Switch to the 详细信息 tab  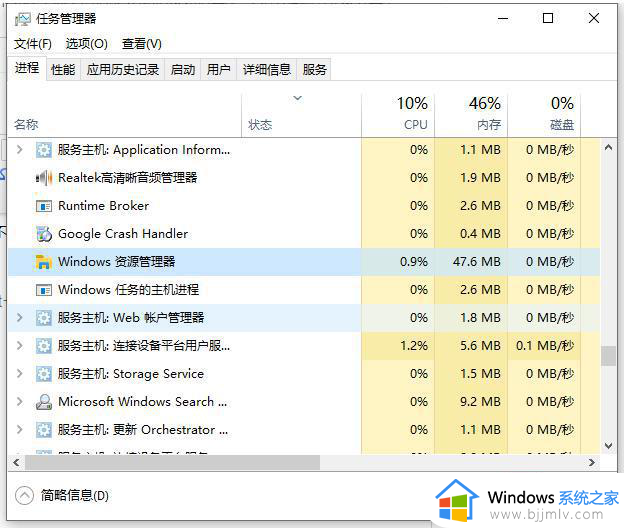[x=267, y=70]
